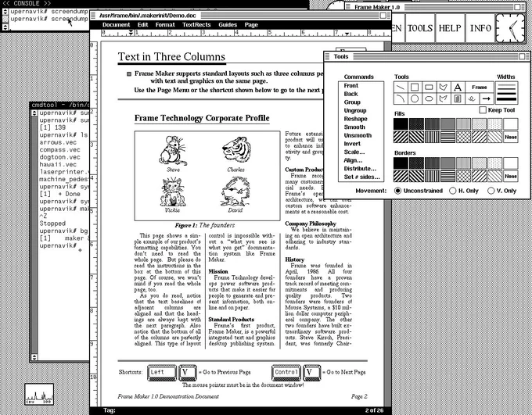Image resolution: width=532 pixels, height=415 pixels.
Task: Open the Page menu
Action: pyautogui.click(x=251, y=25)
